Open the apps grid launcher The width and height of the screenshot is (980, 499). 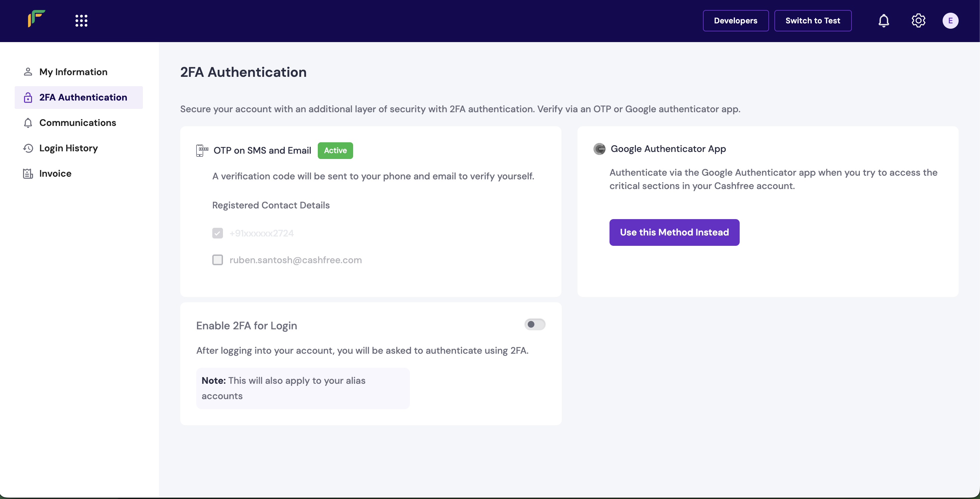tap(81, 20)
